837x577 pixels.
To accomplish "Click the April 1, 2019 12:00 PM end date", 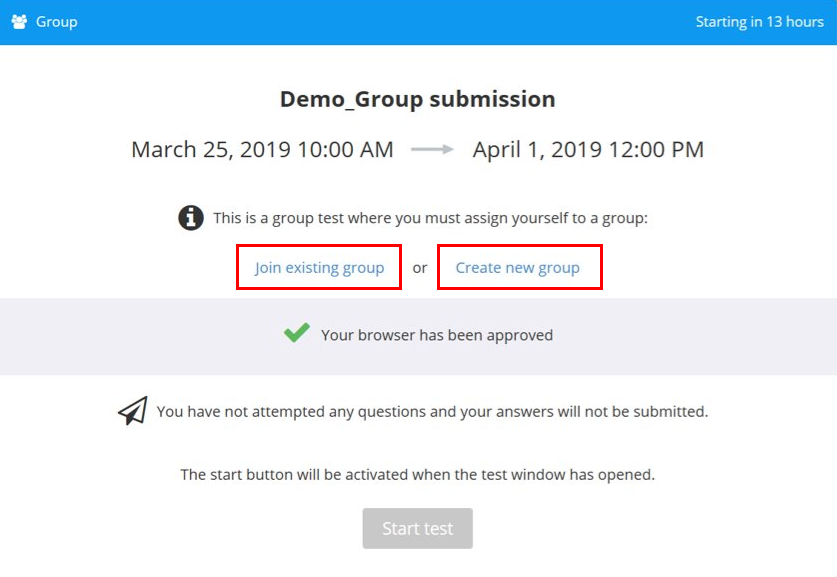I will click(x=588, y=150).
